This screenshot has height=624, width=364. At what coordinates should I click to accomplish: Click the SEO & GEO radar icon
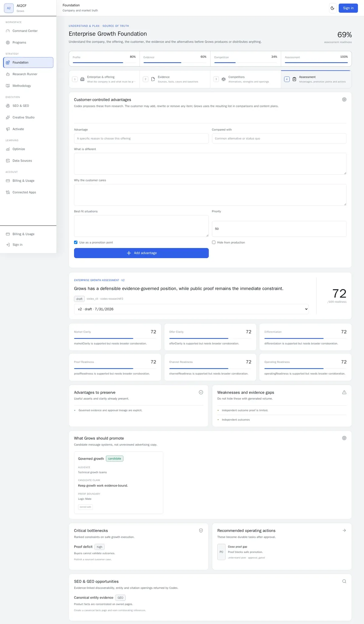pyautogui.click(x=8, y=106)
